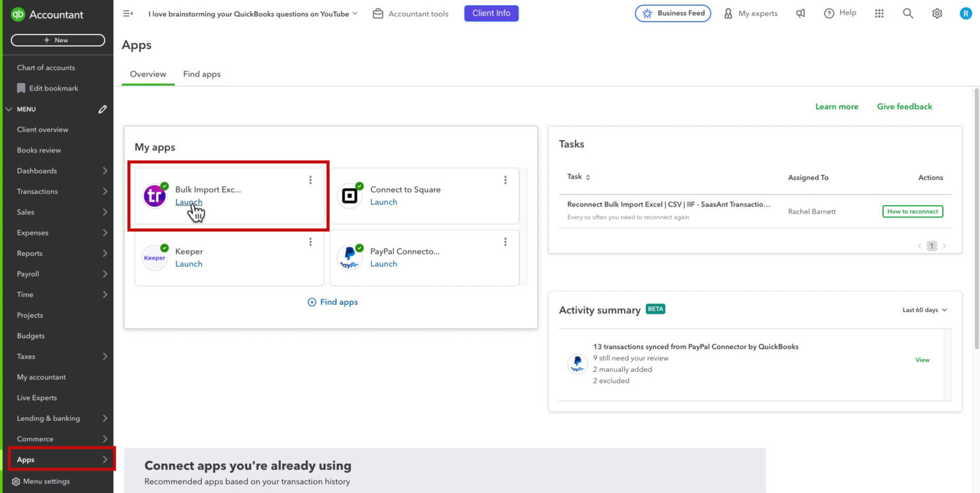Open the company name dropdown

(253, 13)
